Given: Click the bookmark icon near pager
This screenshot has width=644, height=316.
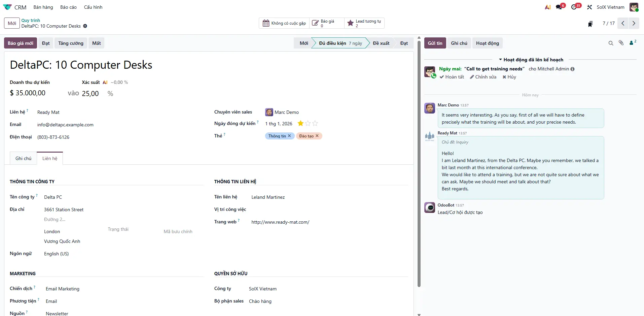Looking at the screenshot, I should pyautogui.click(x=590, y=24).
